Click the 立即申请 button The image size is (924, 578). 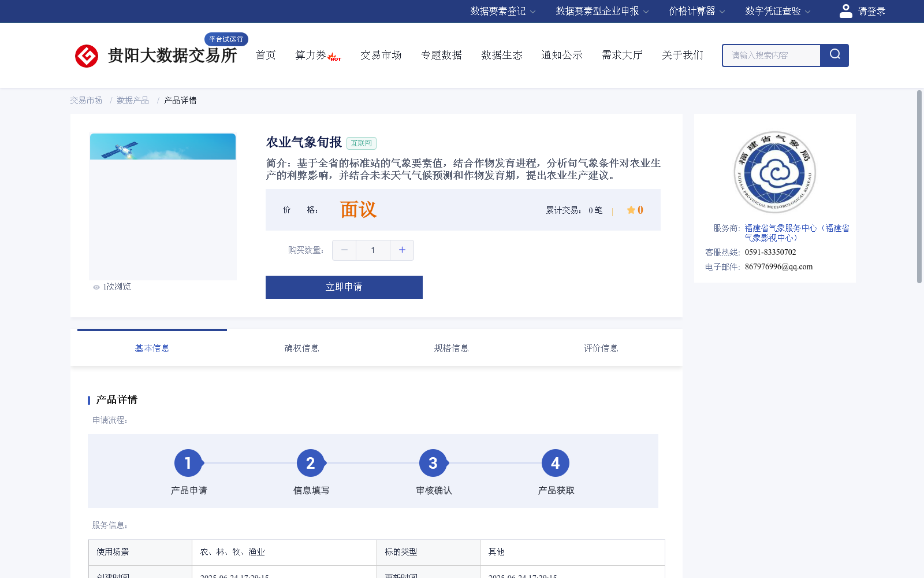click(x=344, y=287)
